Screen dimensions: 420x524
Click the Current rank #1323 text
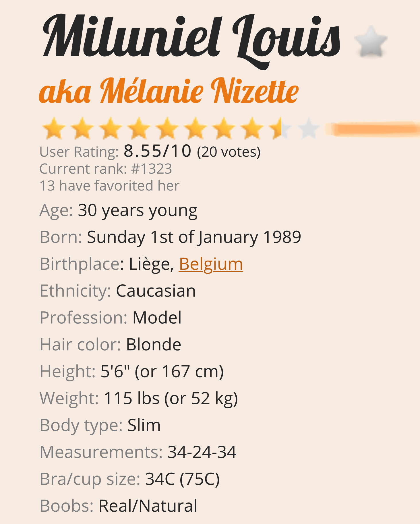[x=106, y=169]
